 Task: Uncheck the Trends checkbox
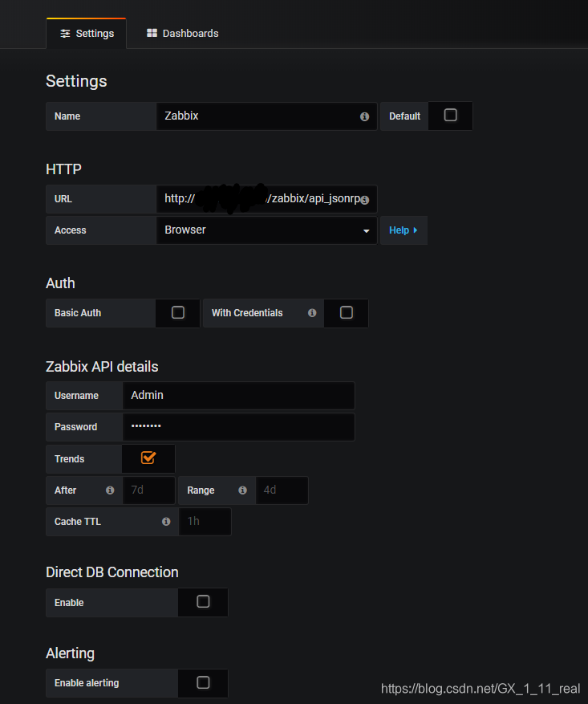tap(148, 458)
